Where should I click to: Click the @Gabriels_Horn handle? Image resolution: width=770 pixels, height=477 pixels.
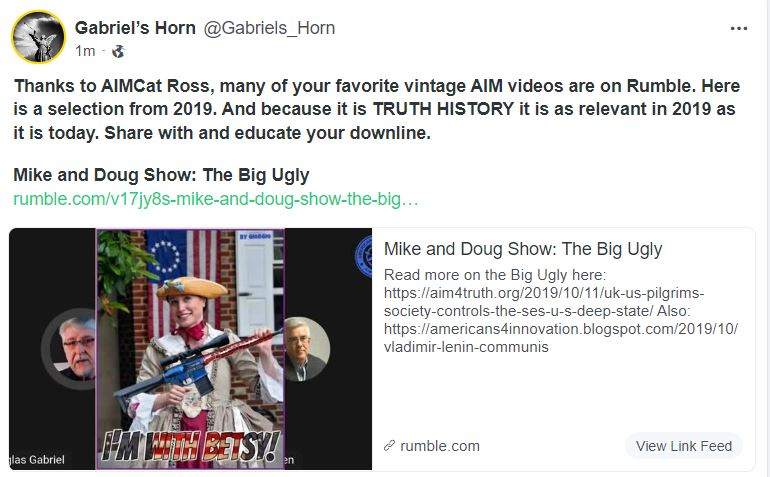click(269, 28)
